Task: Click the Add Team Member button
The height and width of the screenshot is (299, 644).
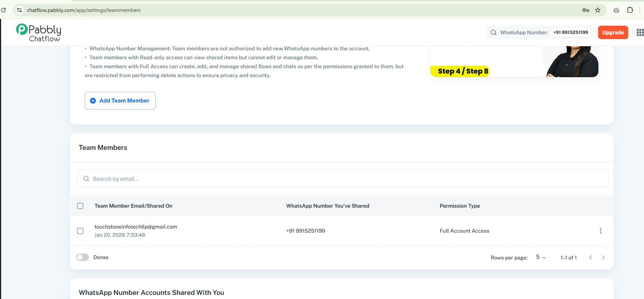Action: click(120, 101)
